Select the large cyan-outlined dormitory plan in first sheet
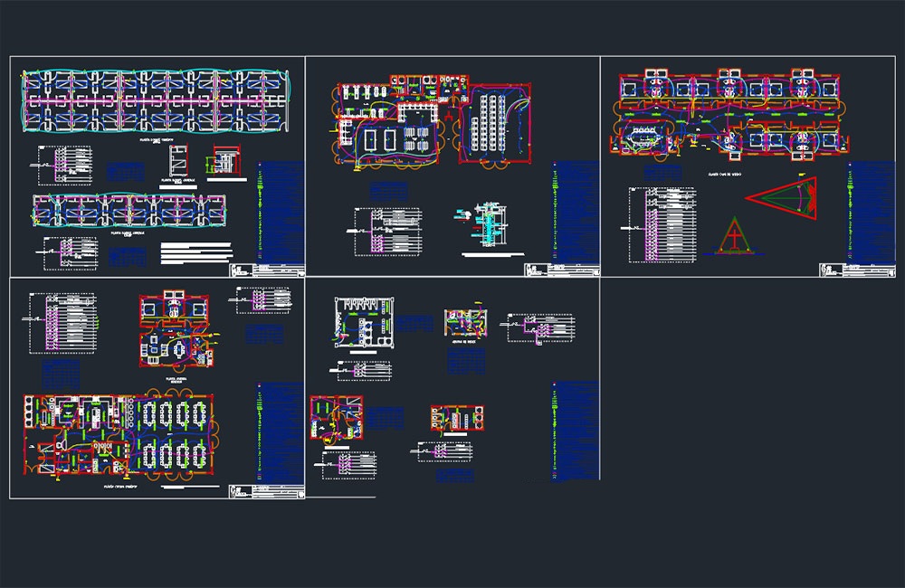The height and width of the screenshot is (588, 905). [x=156, y=101]
